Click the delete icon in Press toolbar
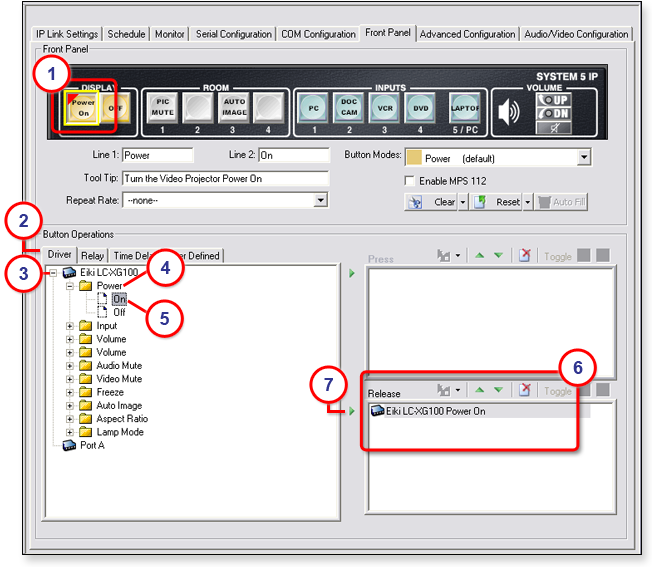Viewport: 652px width, 567px height. pyautogui.click(x=523, y=256)
